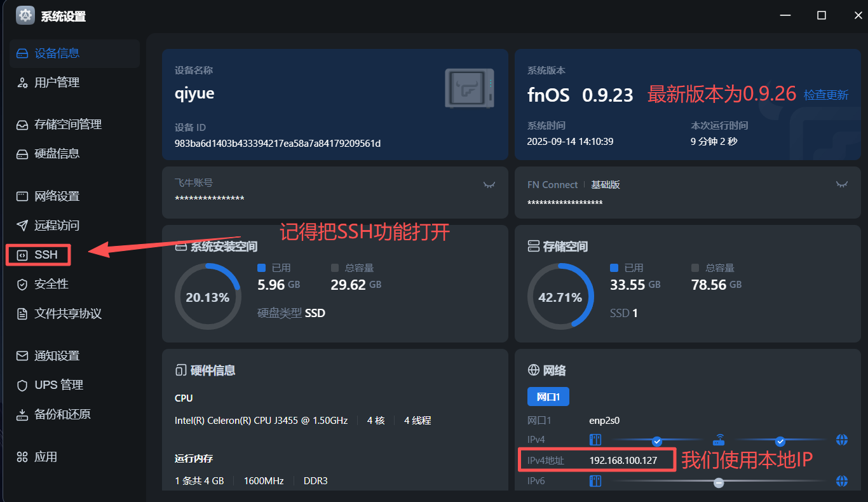The width and height of the screenshot is (868, 502).
Task: Click the CPU model Intel Celeron J3455
Action: click(x=261, y=421)
